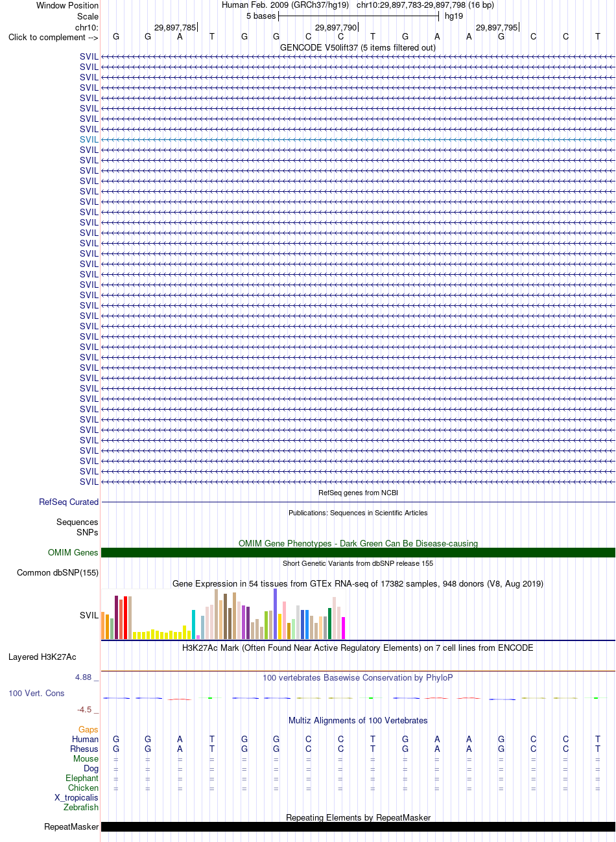Click '100 vertebrates Basewise Conservation by PhyloP' title

pos(358,677)
